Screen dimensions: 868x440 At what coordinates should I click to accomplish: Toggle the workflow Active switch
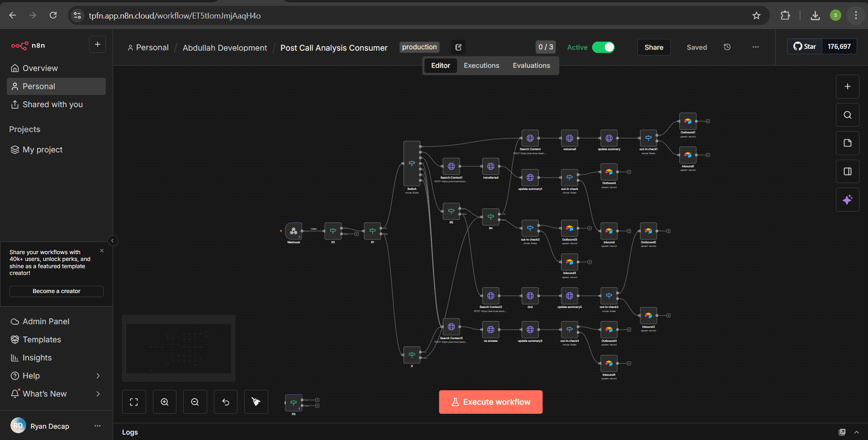(603, 47)
